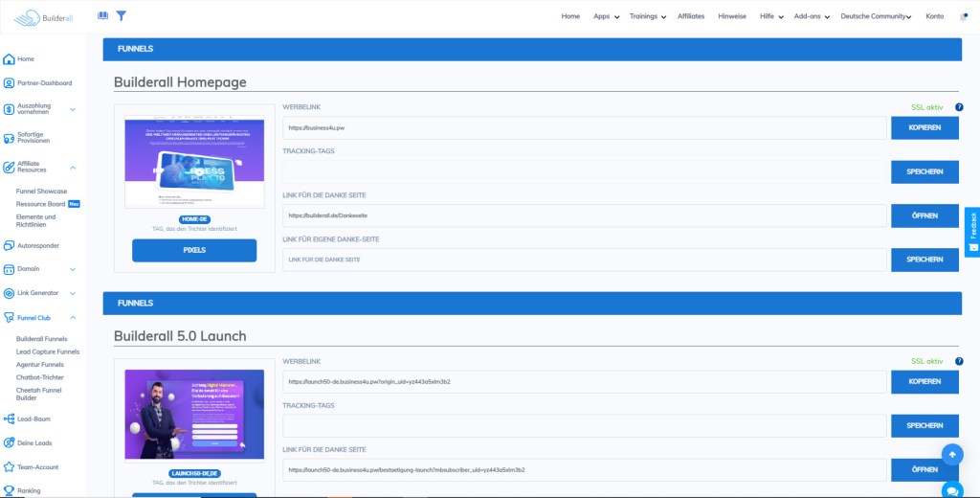Open the Deutsche Community dropdown
980x498 pixels.
(875, 16)
